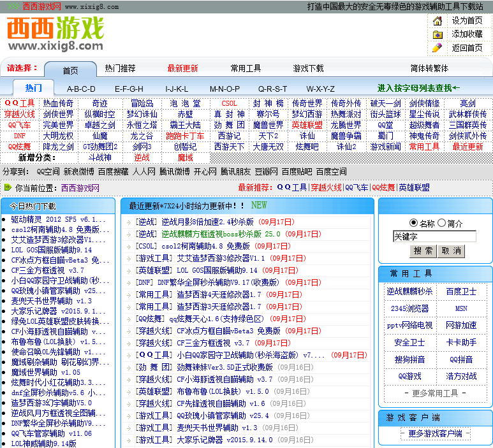
Task: Open the 游戏下载 navigation tab
Action: tap(308, 69)
